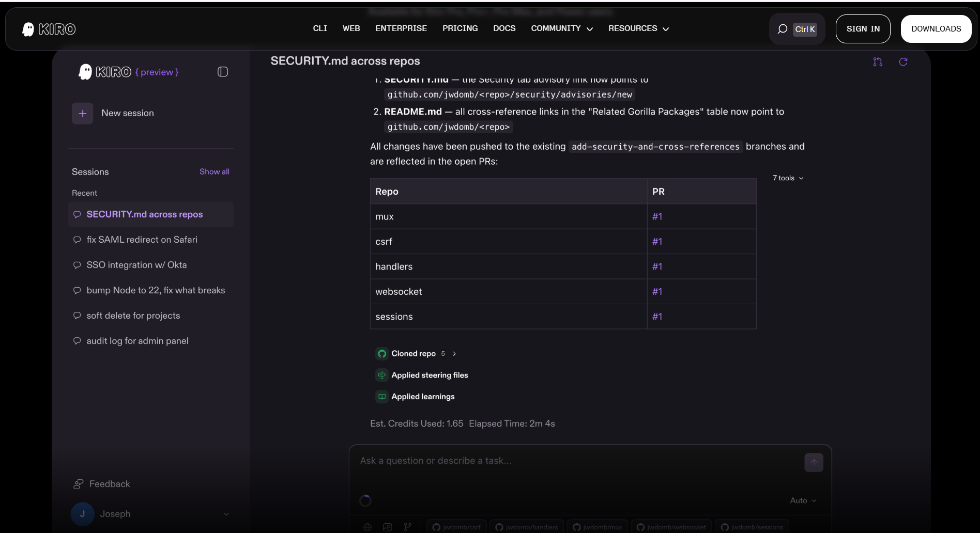The width and height of the screenshot is (980, 533).
Task: Click the Est. Credits Used: 1.65 text
Action: (417, 424)
